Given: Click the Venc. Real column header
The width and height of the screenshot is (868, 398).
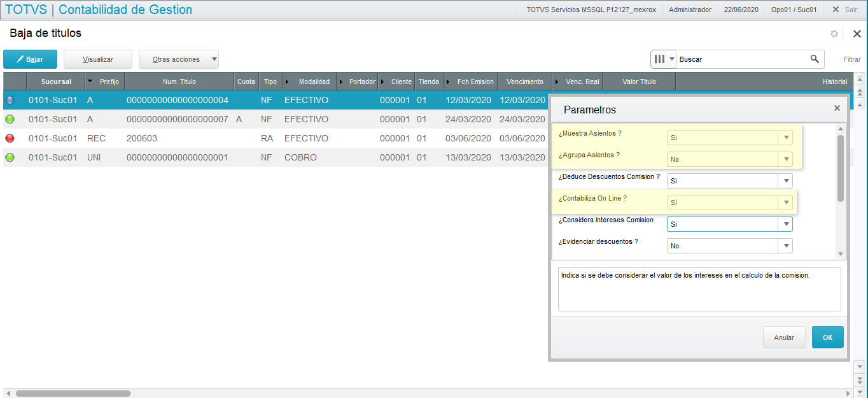Looking at the screenshot, I should (578, 82).
